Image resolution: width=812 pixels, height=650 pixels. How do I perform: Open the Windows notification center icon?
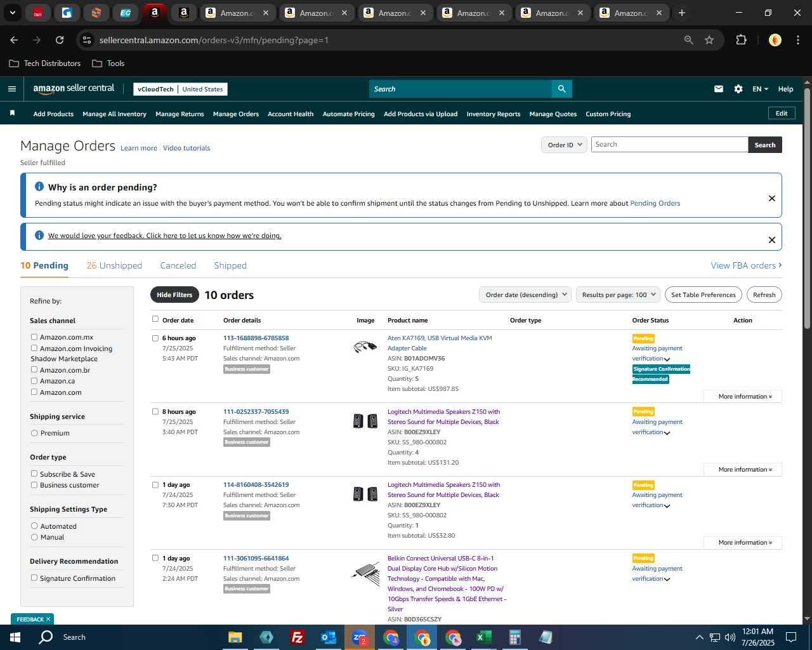[x=791, y=637]
